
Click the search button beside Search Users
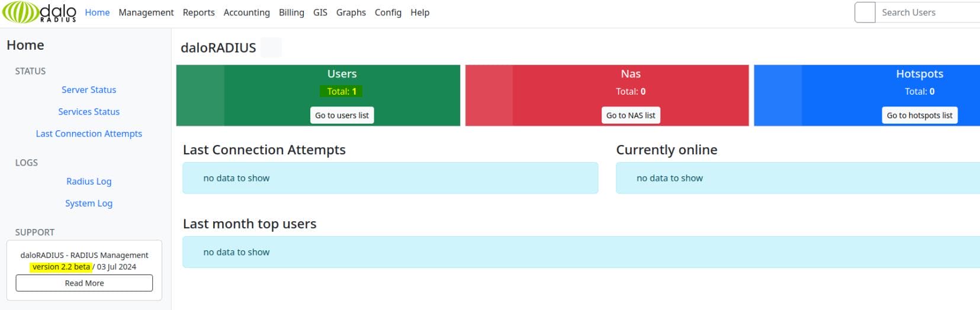coord(865,12)
